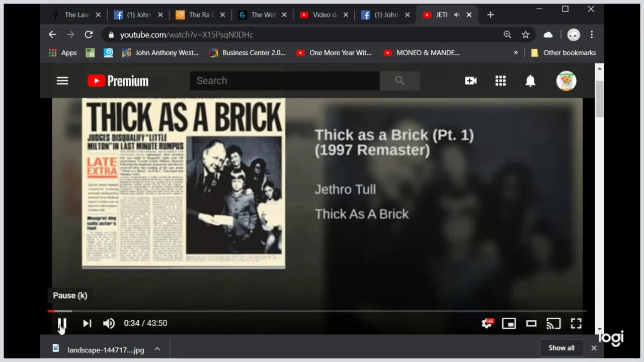Click the search magnifier button
The width and height of the screenshot is (644, 362).
pos(400,81)
